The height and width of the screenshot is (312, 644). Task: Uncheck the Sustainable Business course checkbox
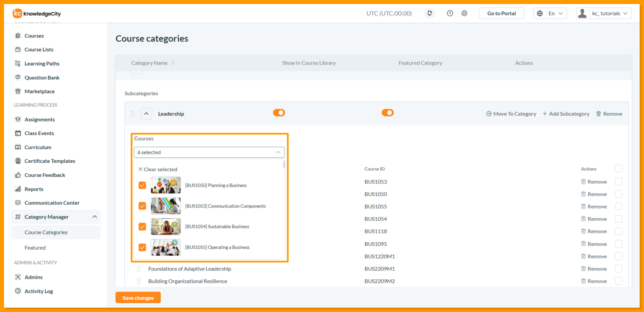click(142, 227)
